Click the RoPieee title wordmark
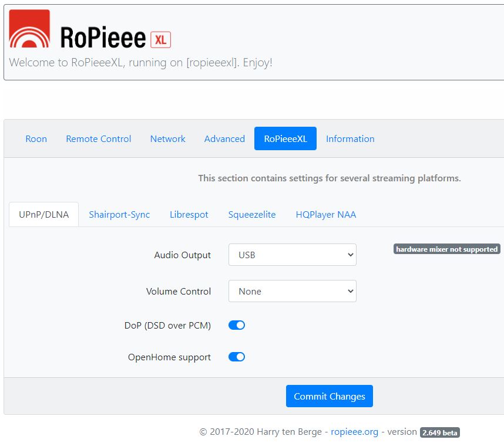This screenshot has height=443, width=504. [103, 38]
